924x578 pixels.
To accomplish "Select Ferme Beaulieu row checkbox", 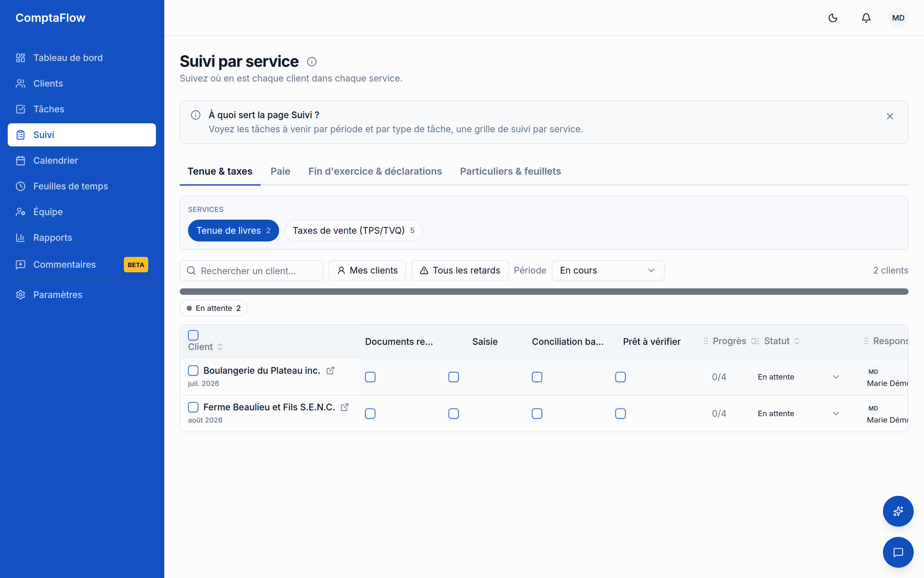I will (193, 407).
